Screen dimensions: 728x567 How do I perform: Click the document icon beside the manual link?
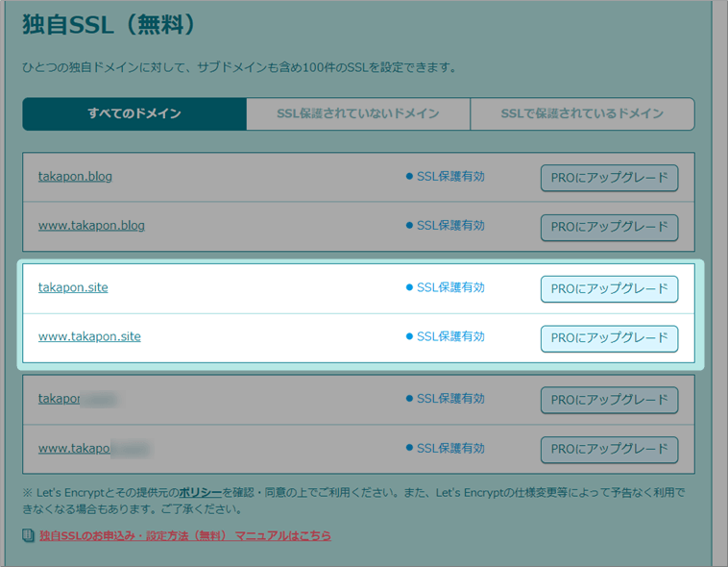pyautogui.click(x=28, y=535)
